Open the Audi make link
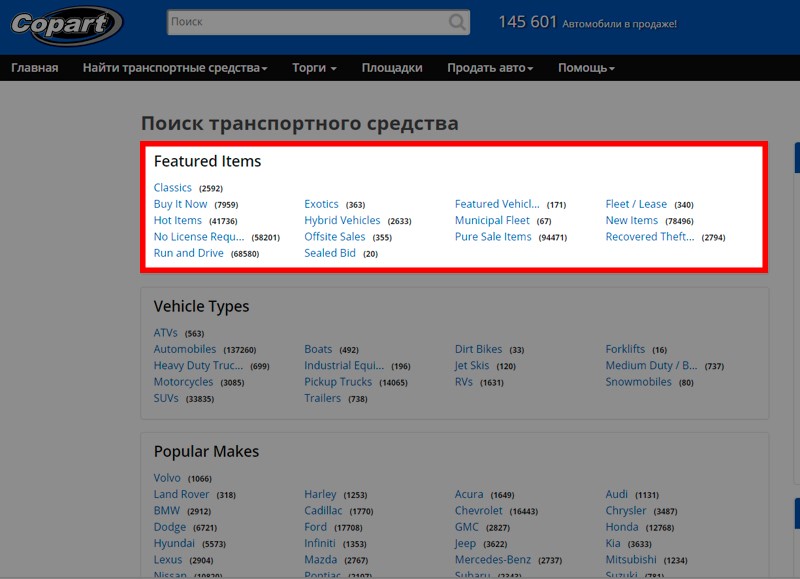 (x=616, y=495)
